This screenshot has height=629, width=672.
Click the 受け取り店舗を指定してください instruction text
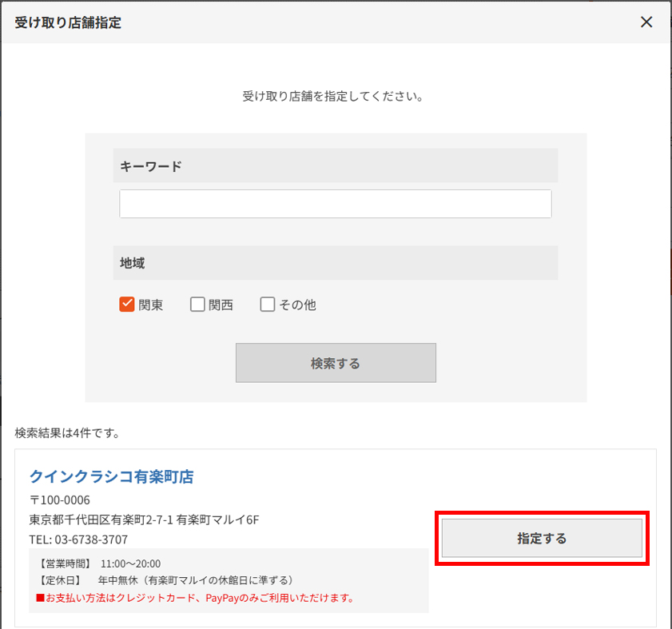pyautogui.click(x=335, y=95)
